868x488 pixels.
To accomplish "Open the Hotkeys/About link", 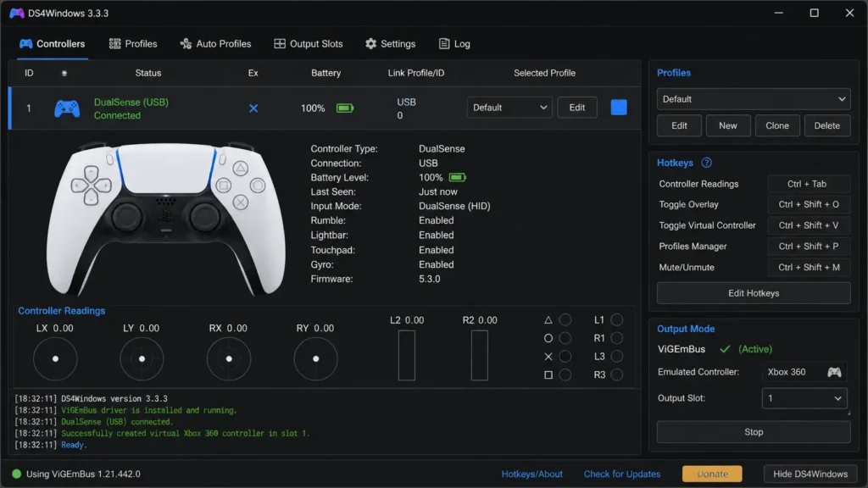I will point(532,474).
